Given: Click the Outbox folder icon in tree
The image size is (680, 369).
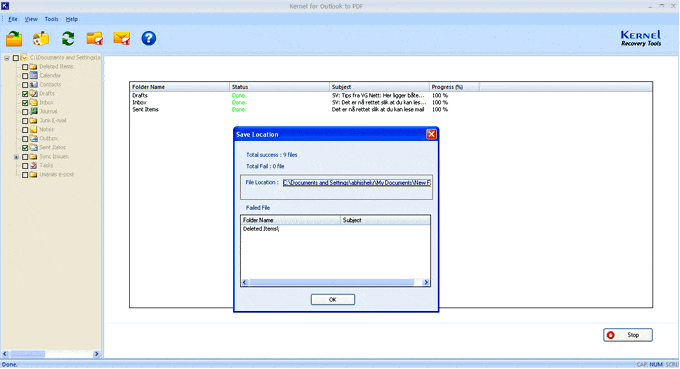Looking at the screenshot, I should click(x=33, y=138).
